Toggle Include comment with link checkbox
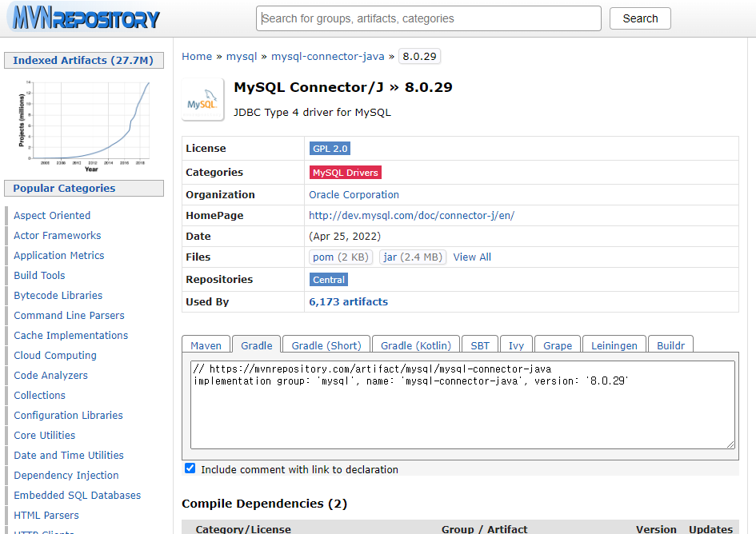 pyautogui.click(x=190, y=468)
